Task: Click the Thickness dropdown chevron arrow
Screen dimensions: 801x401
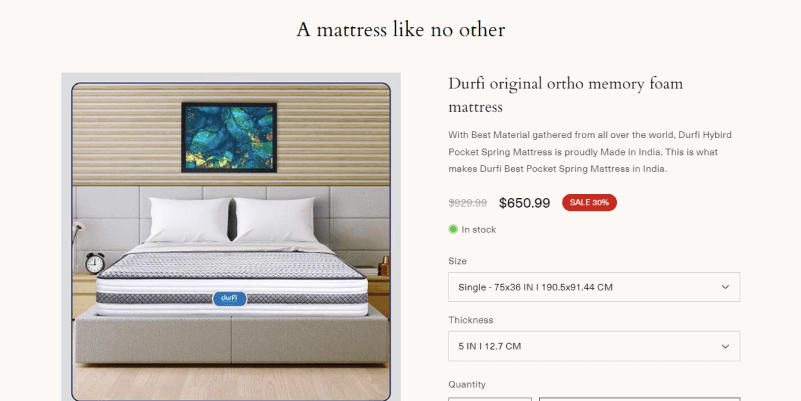Action: pos(725,346)
